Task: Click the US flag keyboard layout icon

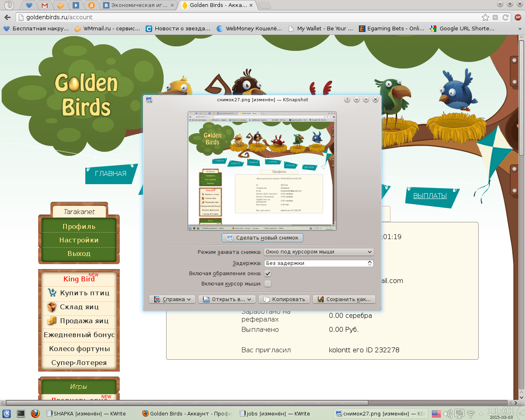Action: 436,414
